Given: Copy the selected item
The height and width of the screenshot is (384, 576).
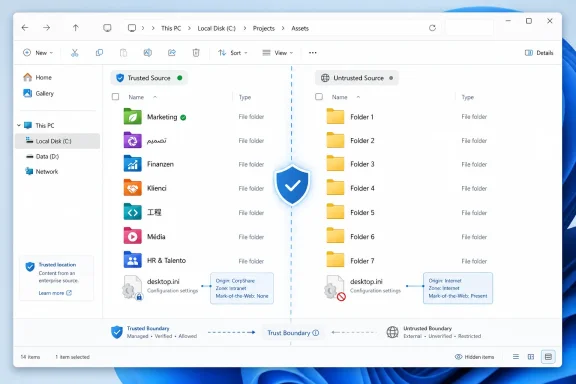Looking at the screenshot, I should coord(99,53).
